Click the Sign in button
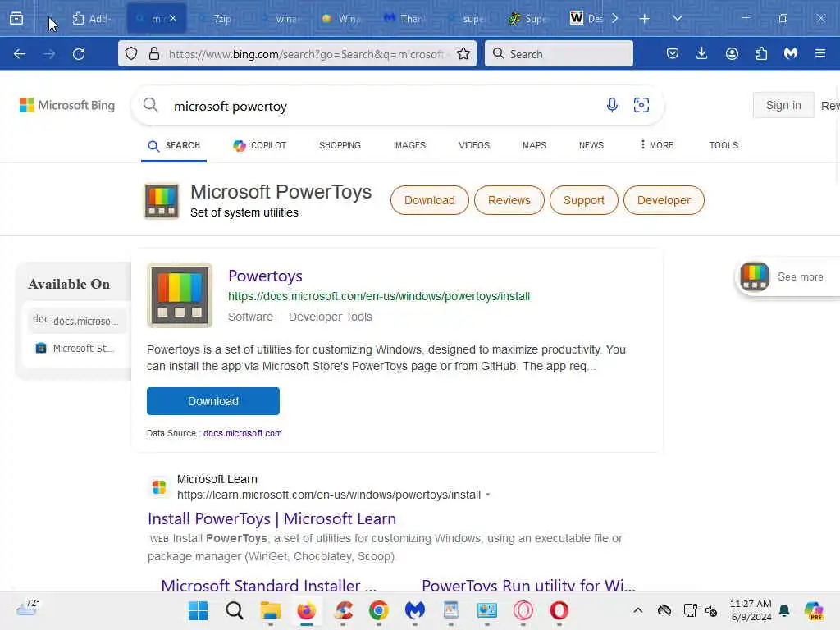Screen dimensions: 840x630 pos(783,105)
